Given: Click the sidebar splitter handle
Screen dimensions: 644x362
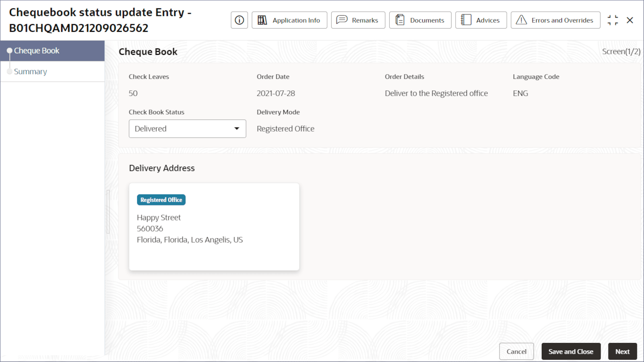Looking at the screenshot, I should click(x=108, y=212).
